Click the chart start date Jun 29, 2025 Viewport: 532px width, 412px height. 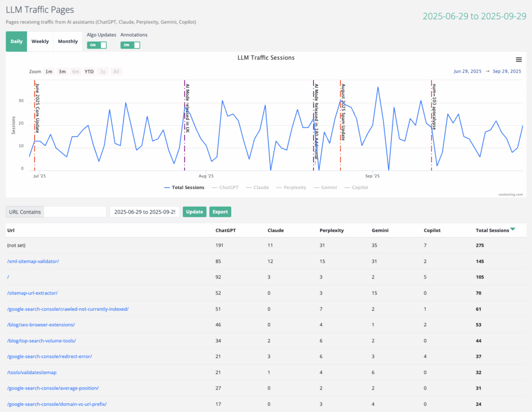click(x=468, y=72)
